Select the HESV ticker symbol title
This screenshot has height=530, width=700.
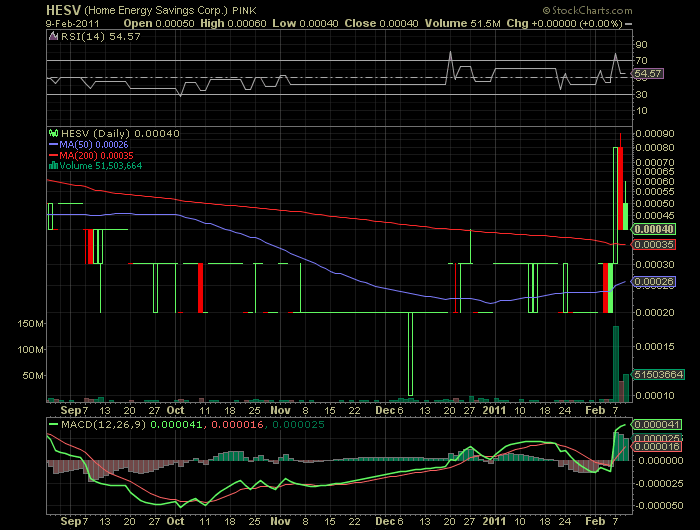click(63, 10)
